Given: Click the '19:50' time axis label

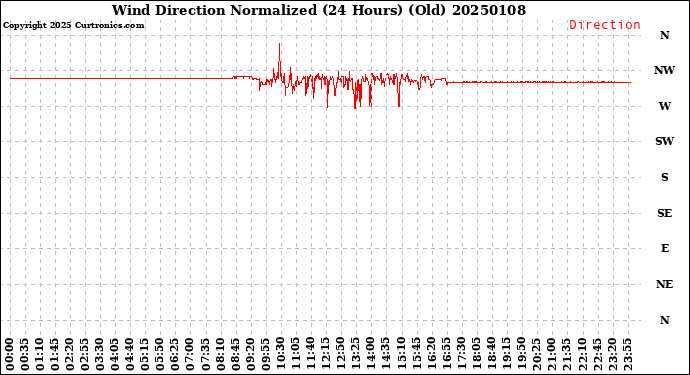Looking at the screenshot, I should click(x=521, y=355).
